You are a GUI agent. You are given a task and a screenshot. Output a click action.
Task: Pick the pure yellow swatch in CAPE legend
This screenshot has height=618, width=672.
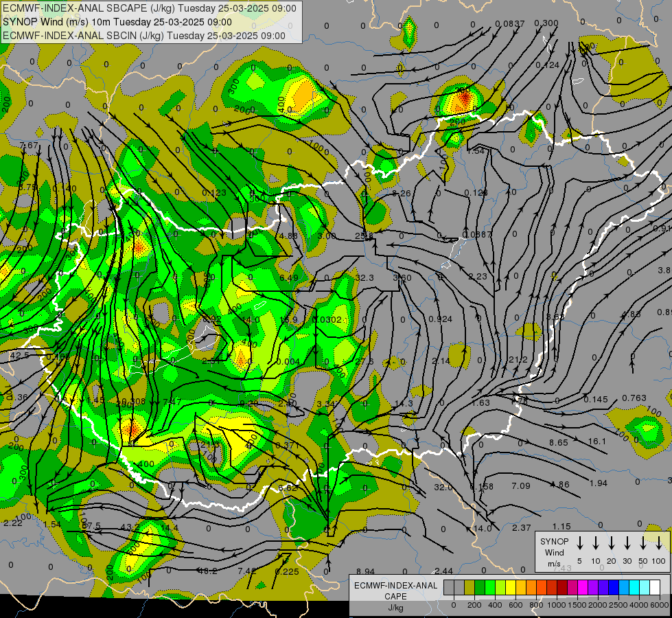pos(511,587)
